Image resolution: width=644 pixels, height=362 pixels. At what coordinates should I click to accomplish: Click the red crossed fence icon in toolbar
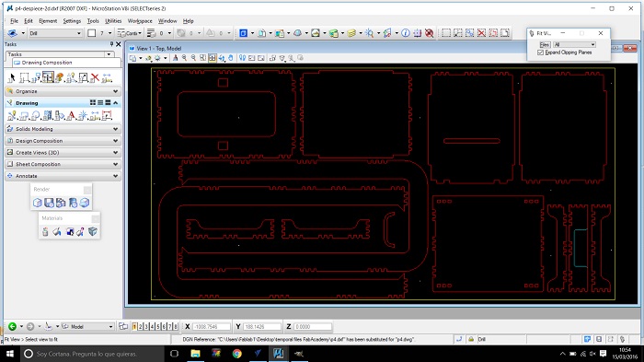[x=482, y=33]
